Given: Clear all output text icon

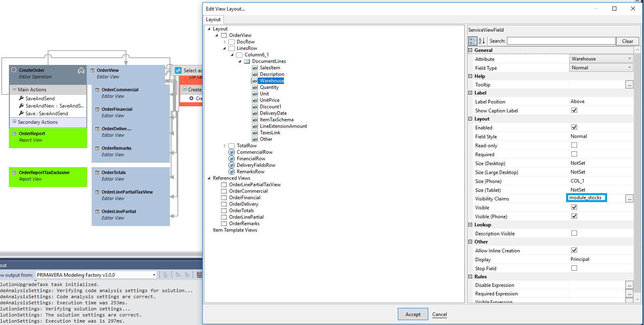Looking at the screenshot, I should [x=199, y=275].
